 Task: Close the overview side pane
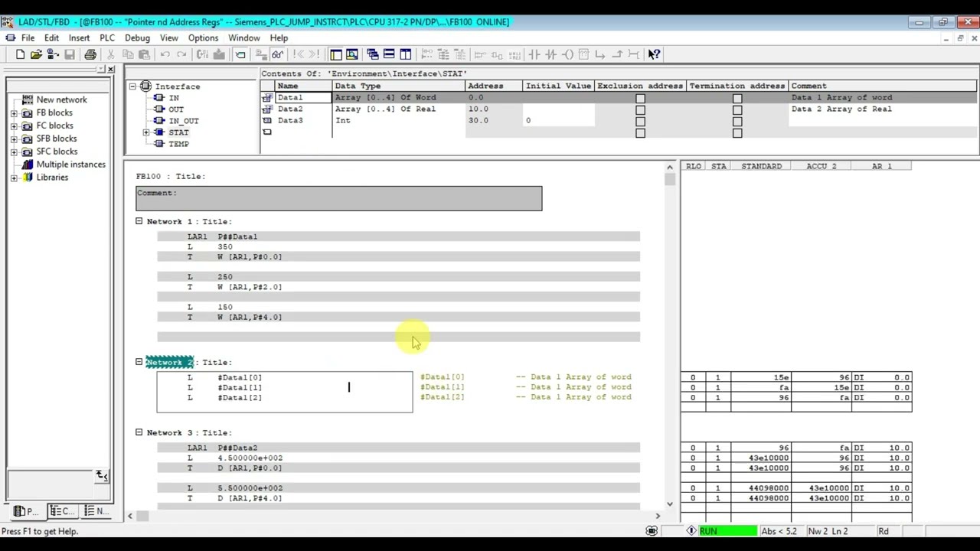coord(111,70)
